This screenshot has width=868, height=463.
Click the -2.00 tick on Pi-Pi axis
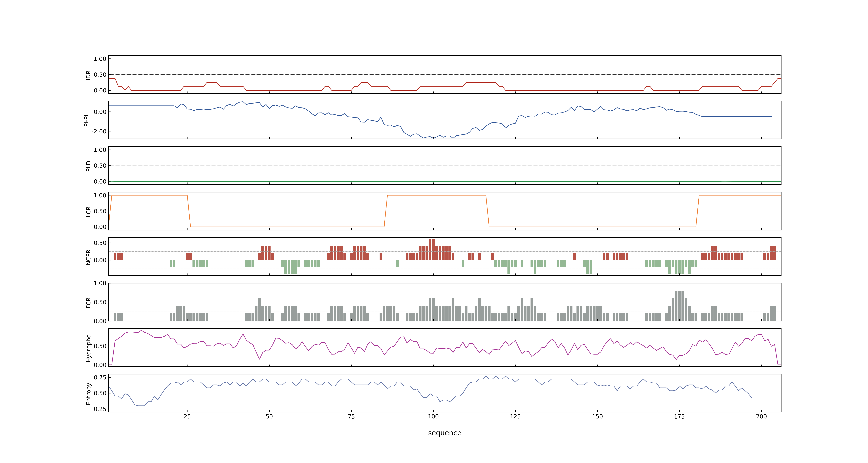coord(99,131)
